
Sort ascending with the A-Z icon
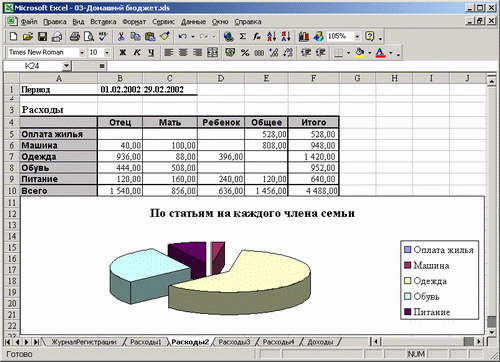point(271,36)
